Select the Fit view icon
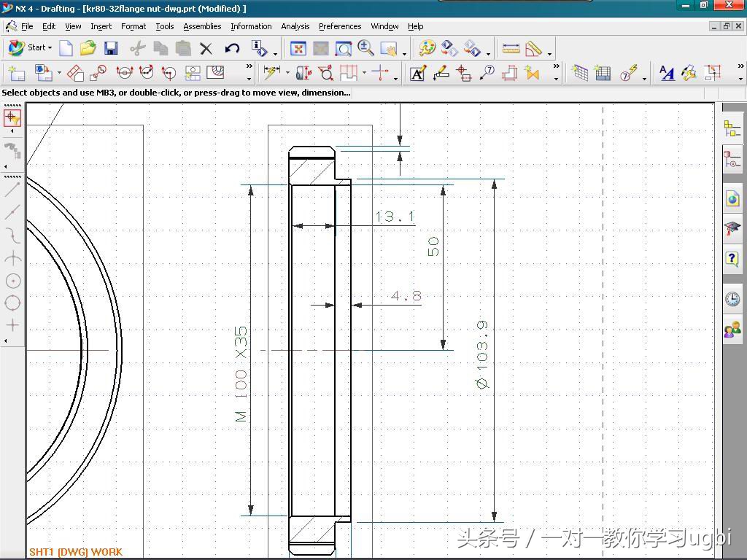This screenshot has height=560, width=747. pos(298,49)
